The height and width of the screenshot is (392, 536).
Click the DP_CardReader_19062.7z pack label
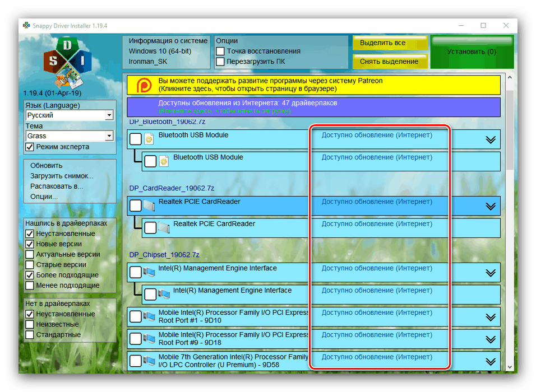pyautogui.click(x=172, y=188)
